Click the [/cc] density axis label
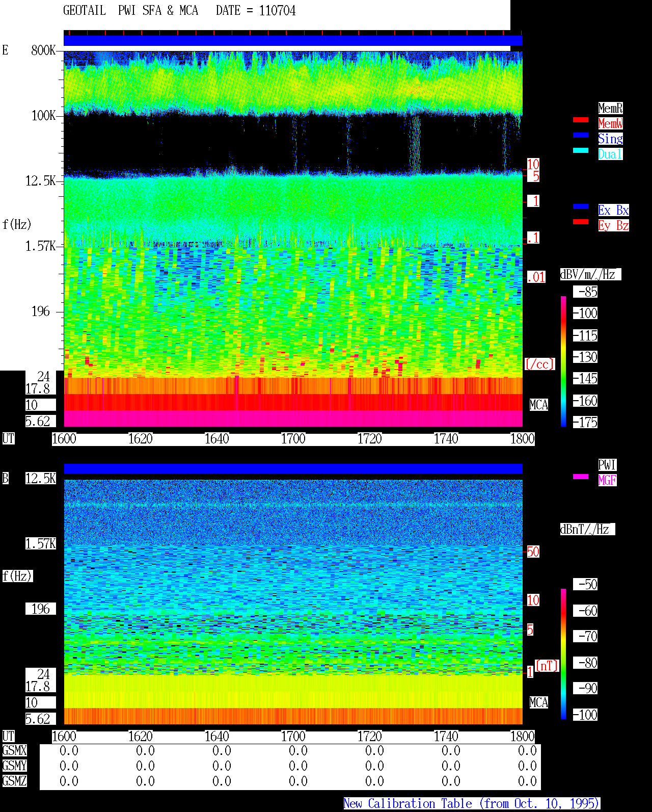652x812 pixels. [539, 364]
